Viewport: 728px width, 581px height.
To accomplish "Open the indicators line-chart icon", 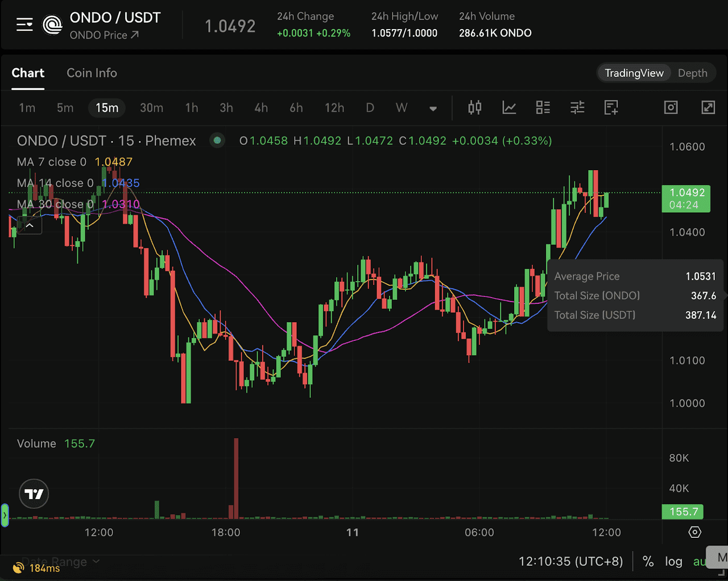I will click(509, 108).
